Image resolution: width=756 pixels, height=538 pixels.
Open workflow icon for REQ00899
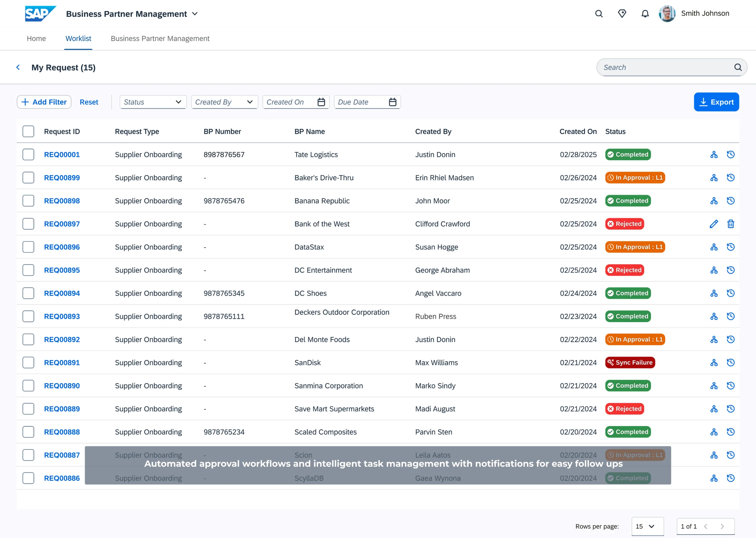pos(714,178)
